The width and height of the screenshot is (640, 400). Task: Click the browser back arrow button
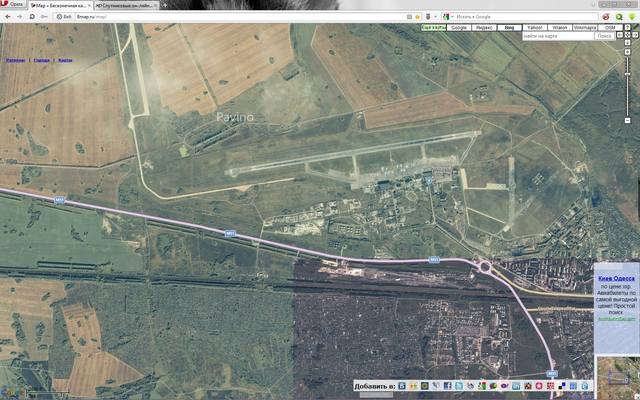tap(6, 17)
